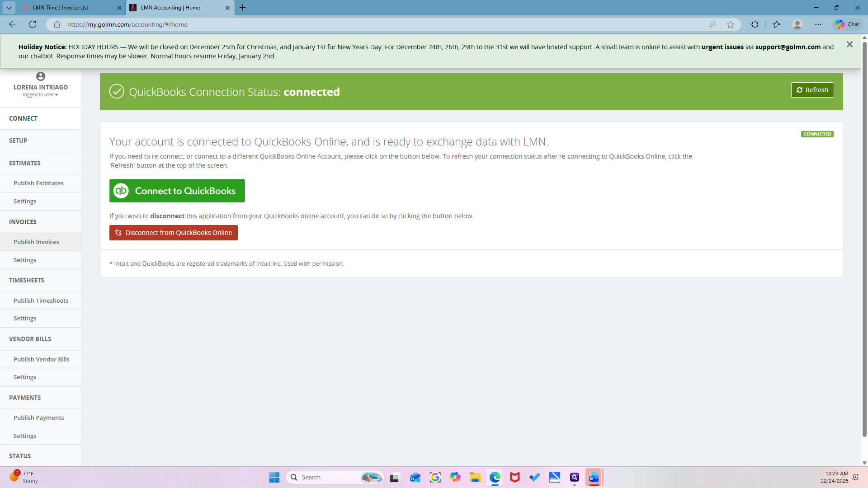Screen dimensions: 868x488
Task: Open Settings under PAYMENTS
Action: pos(41,436)
